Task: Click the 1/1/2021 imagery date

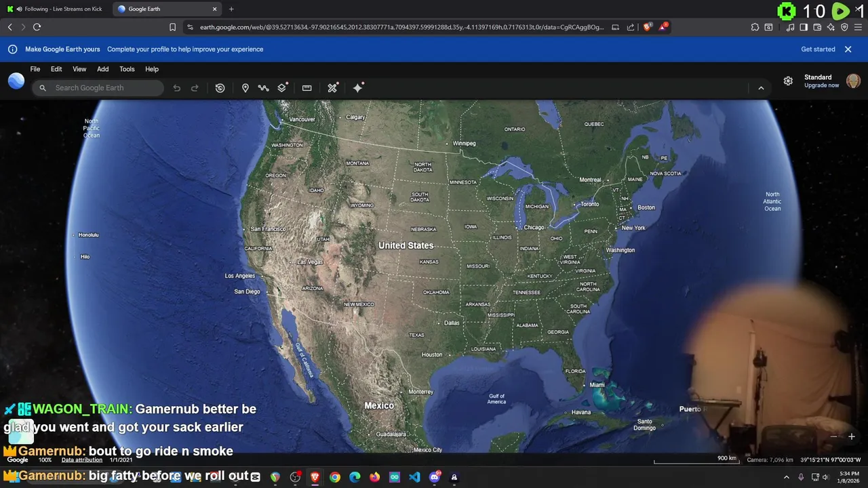Action: point(121,460)
